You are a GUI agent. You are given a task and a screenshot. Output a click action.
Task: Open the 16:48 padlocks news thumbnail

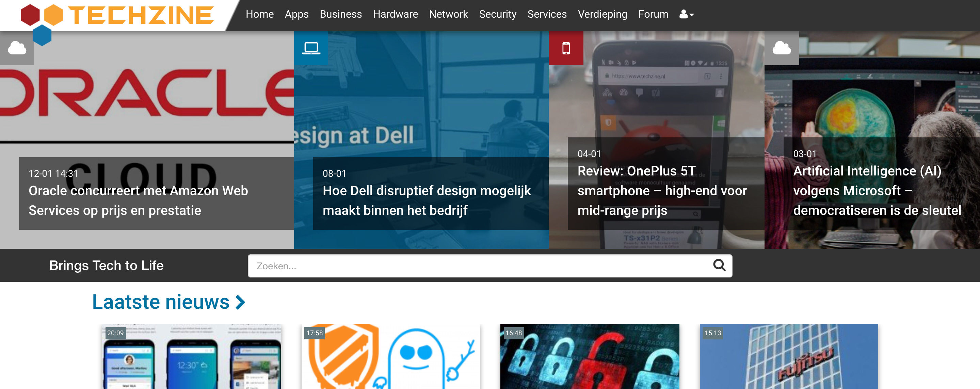coord(590,356)
